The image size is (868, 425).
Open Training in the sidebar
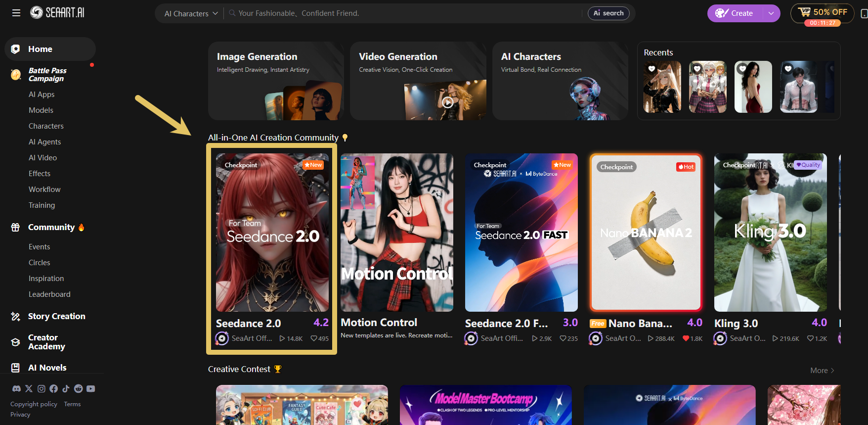tap(42, 205)
